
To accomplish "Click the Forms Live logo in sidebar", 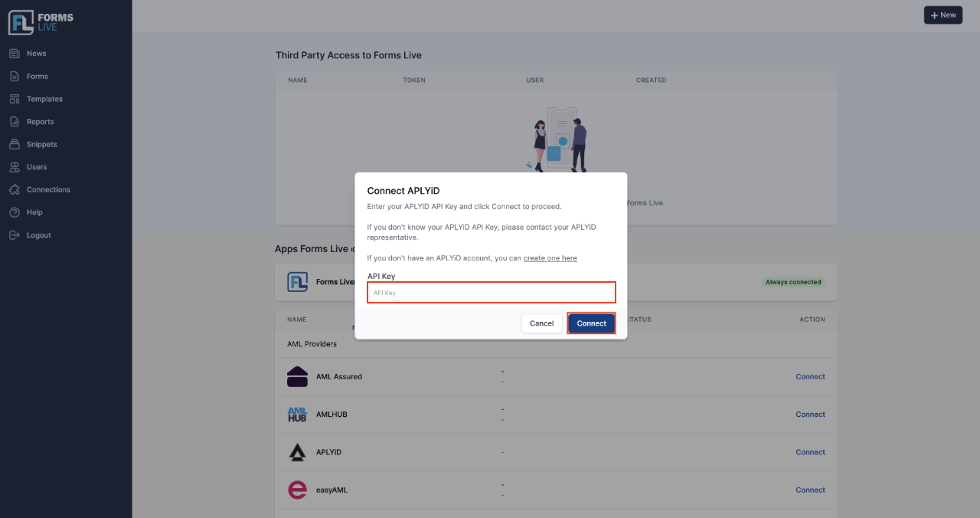I will (x=41, y=22).
